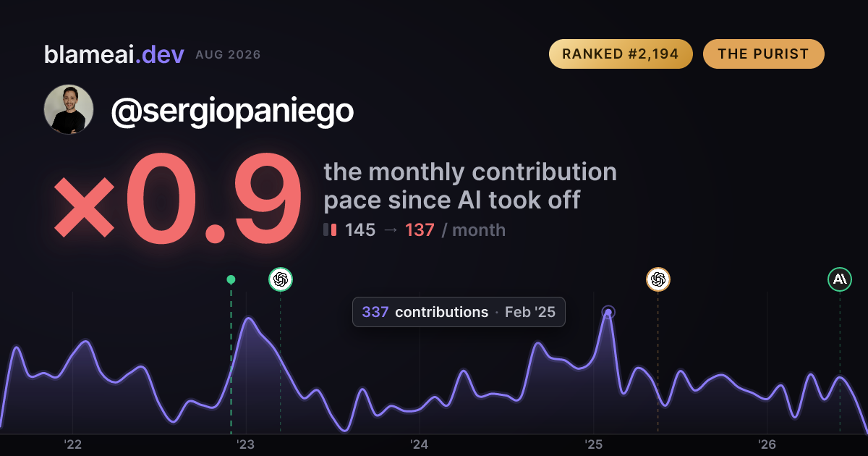Click the '22 year axis label
Image resolution: width=868 pixels, height=456 pixels.
pos(72,444)
